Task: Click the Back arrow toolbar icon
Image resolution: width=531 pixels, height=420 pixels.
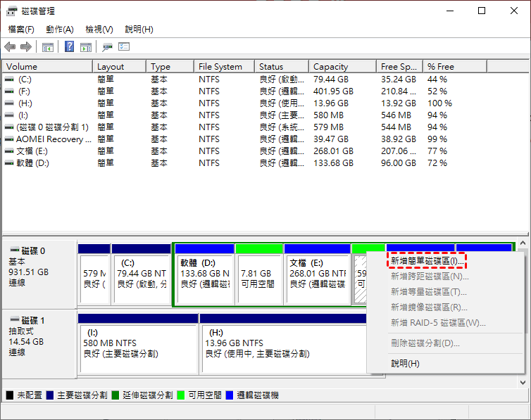Action: click(10, 47)
